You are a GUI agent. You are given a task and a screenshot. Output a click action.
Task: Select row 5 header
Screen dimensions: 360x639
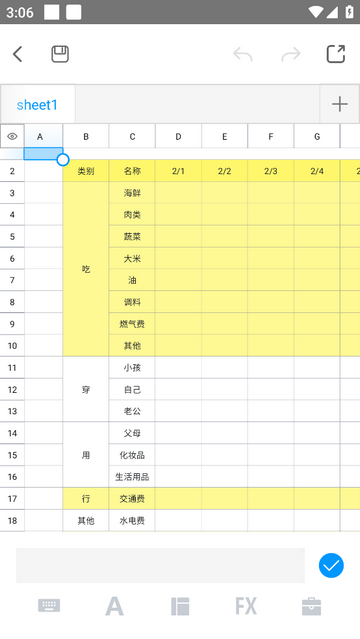click(x=12, y=236)
